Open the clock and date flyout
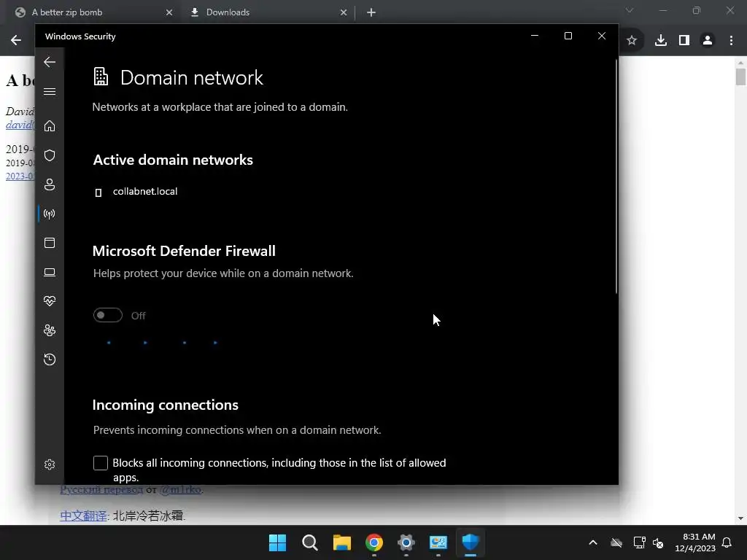Viewport: 747px width, 560px height. point(695,542)
